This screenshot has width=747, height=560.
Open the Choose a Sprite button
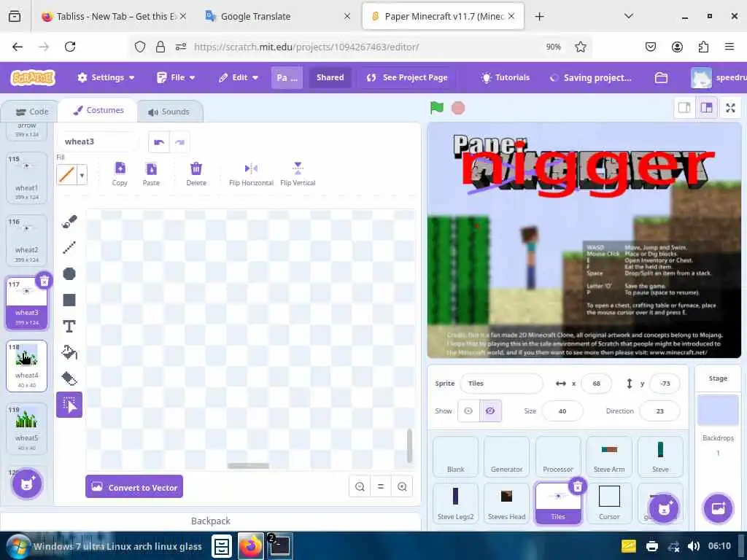point(664,508)
